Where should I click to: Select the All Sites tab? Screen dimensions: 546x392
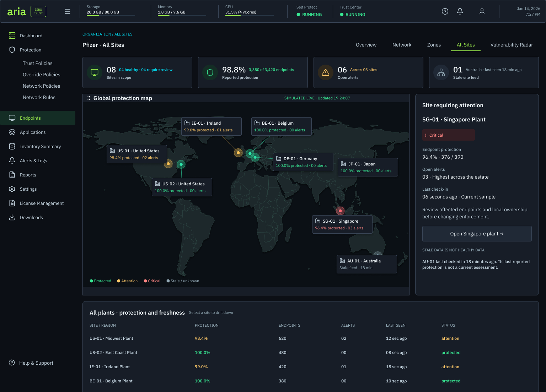[x=466, y=45]
